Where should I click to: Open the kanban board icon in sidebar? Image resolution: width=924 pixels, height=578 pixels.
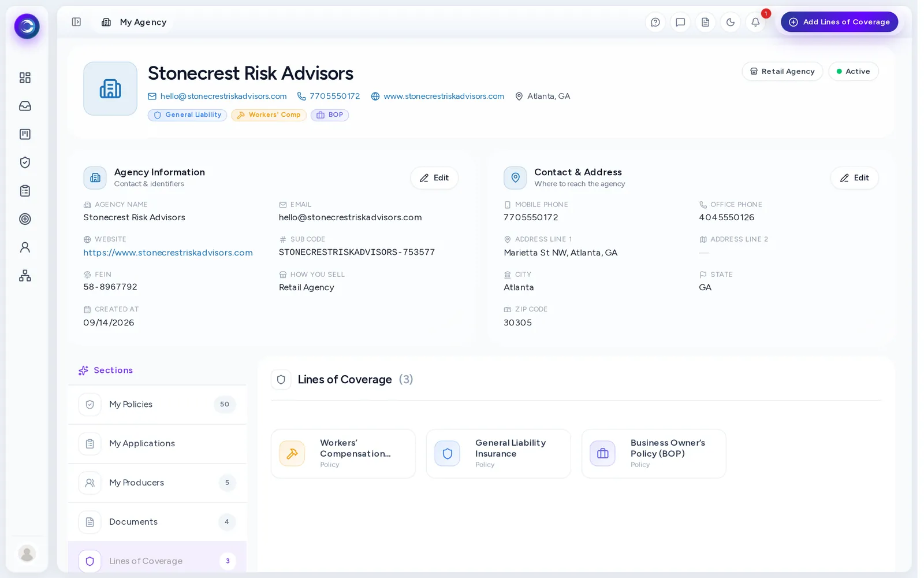25,134
